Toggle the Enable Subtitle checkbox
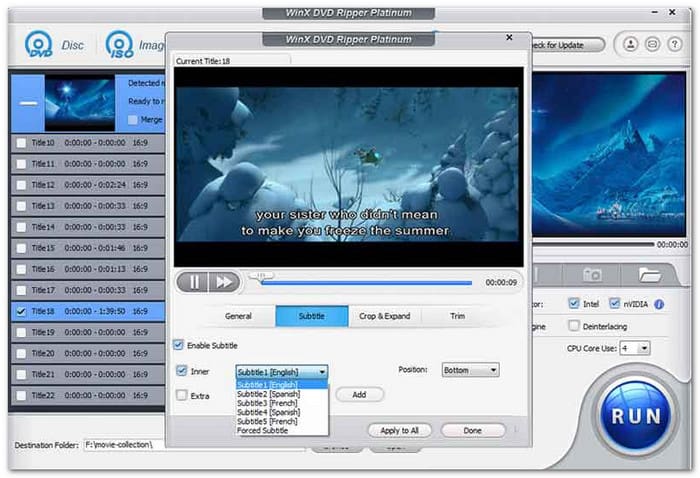This screenshot has height=478, width=700. [x=179, y=345]
